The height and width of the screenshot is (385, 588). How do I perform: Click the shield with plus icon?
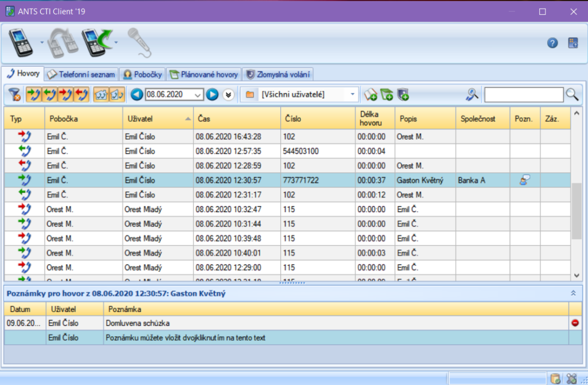[403, 94]
